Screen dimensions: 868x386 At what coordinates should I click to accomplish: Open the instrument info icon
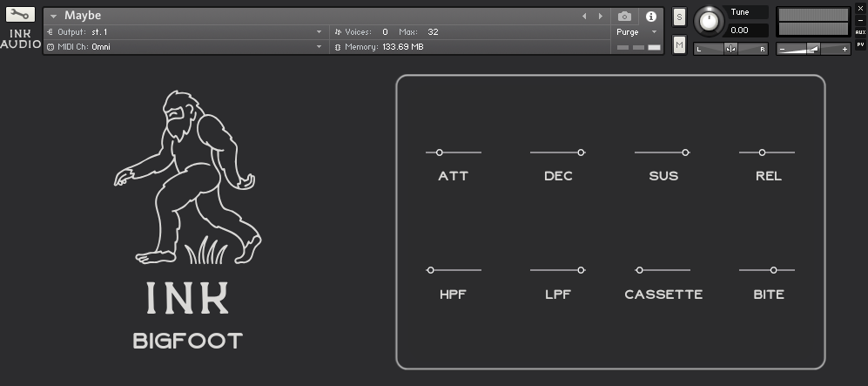click(x=650, y=17)
